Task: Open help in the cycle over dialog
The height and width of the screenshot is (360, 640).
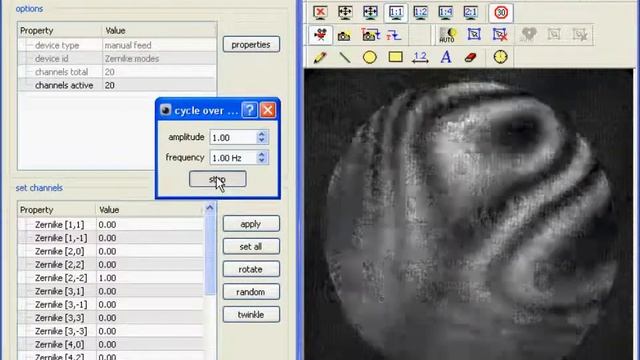Action: [249, 110]
